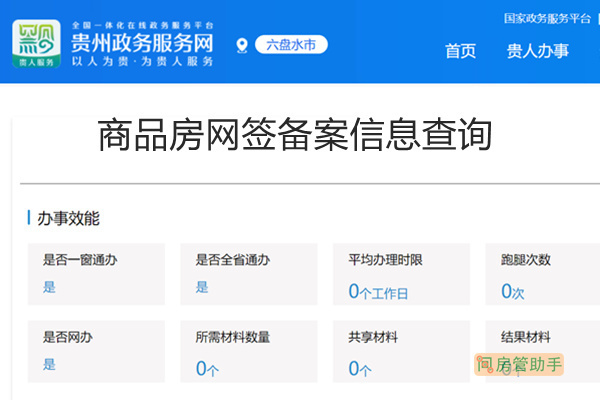The image size is (600, 400).
Task: Click the 0次 value under 跑腿次数
Action: [x=513, y=292]
